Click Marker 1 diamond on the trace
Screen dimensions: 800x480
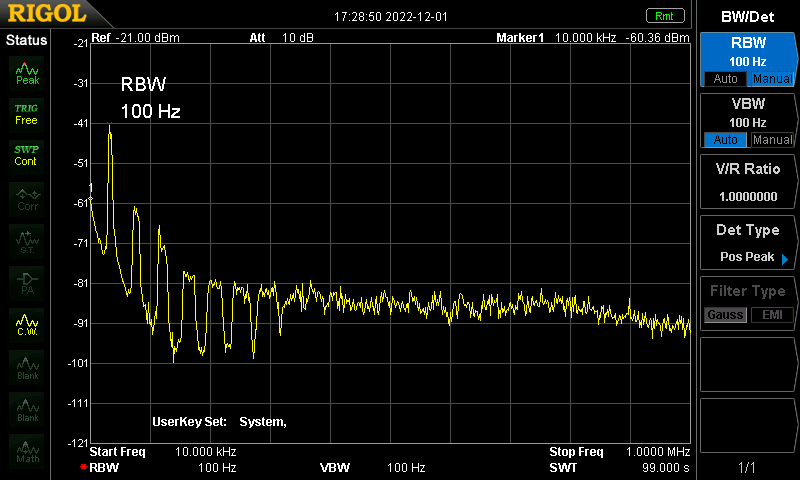pyautogui.click(x=91, y=198)
